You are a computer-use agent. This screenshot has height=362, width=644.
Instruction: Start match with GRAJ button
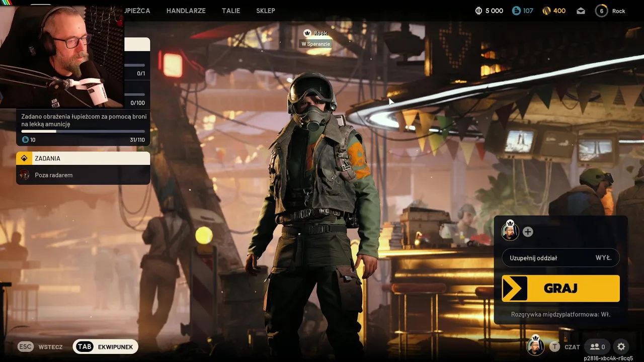point(560,288)
